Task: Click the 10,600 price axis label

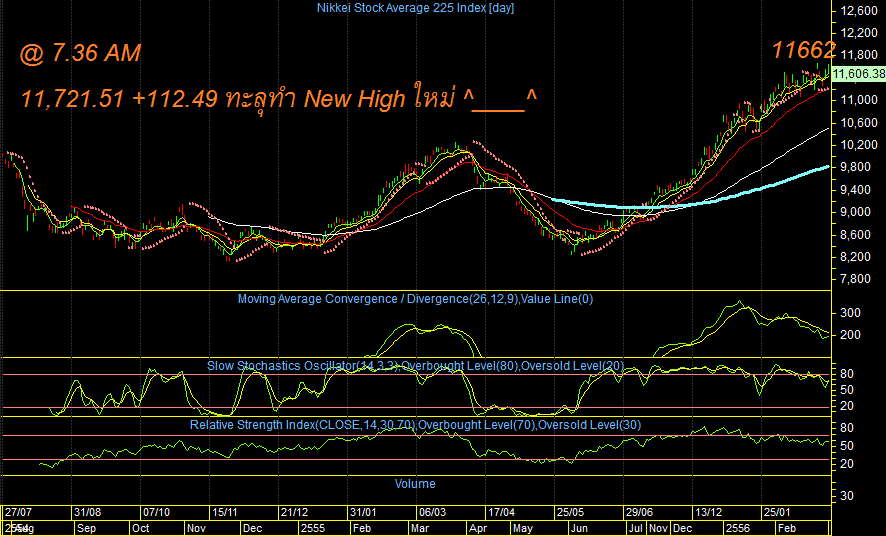Action: tap(859, 123)
